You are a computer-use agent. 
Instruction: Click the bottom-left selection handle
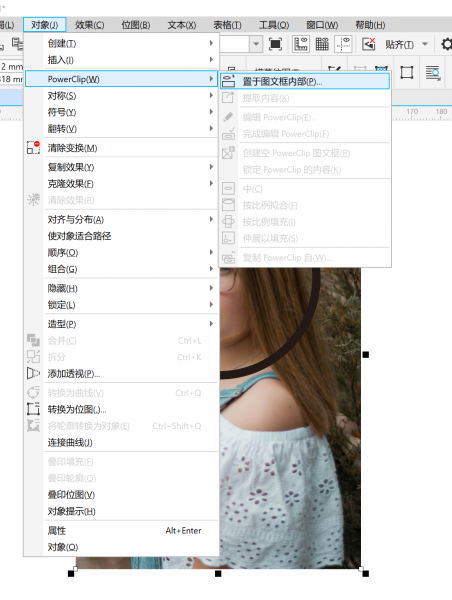coord(71,574)
